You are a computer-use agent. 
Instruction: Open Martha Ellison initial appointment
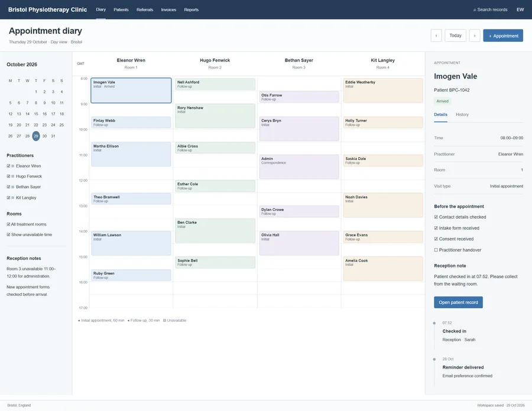click(131, 154)
